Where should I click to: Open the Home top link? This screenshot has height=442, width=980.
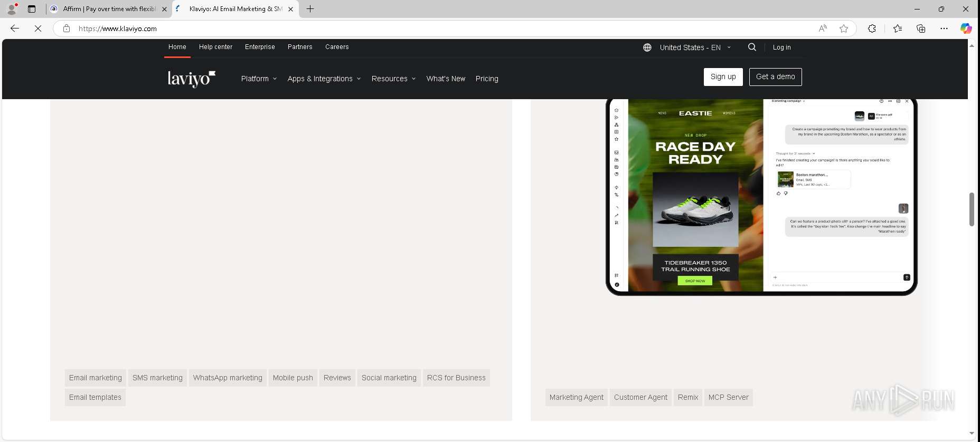177,47
